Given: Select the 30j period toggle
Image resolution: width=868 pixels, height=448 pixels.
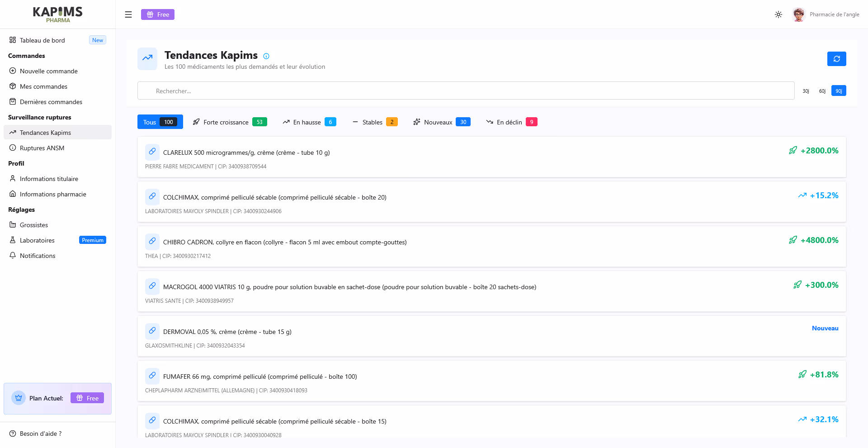Looking at the screenshot, I should (x=806, y=91).
